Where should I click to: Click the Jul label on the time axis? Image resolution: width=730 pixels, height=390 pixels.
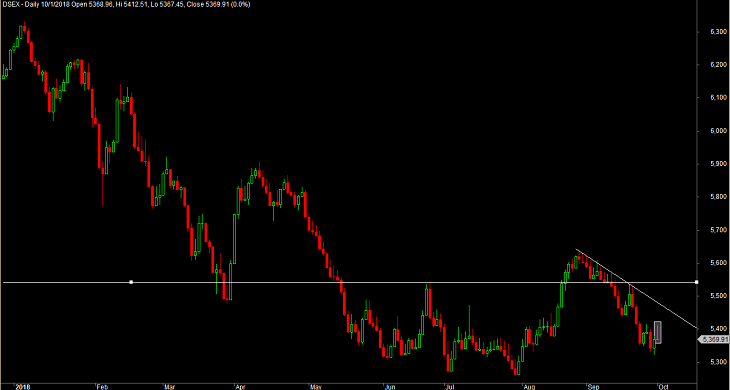coord(449,386)
